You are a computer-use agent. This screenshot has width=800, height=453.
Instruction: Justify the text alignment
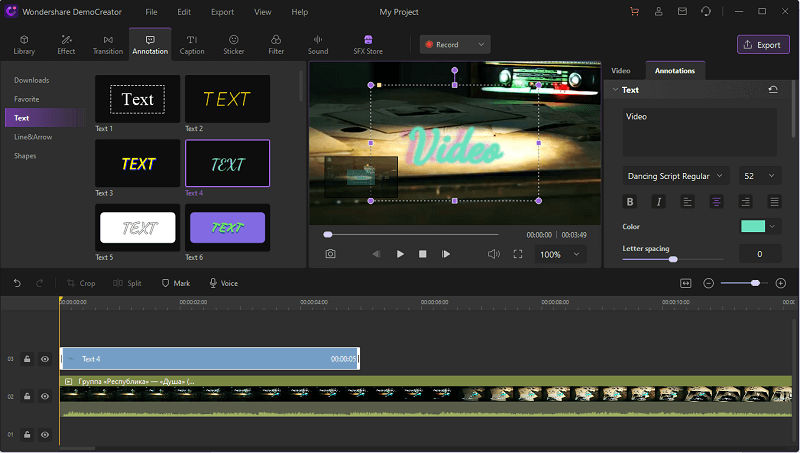point(774,202)
